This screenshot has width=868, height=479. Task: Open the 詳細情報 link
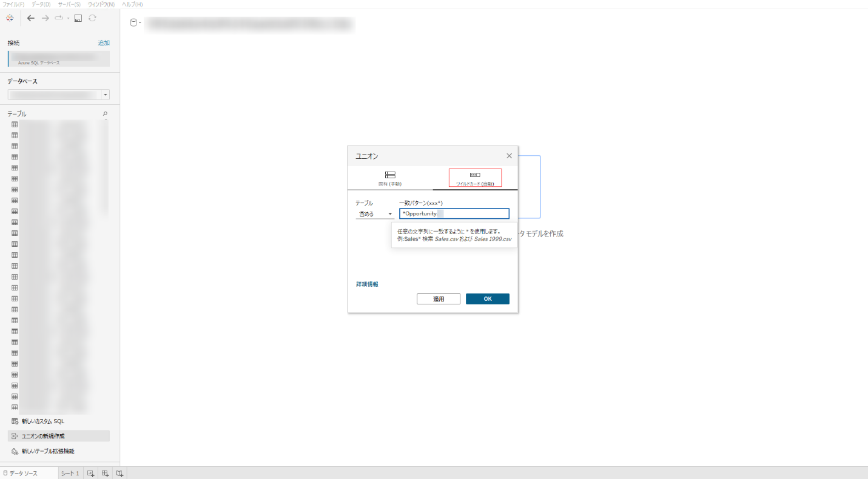click(367, 284)
